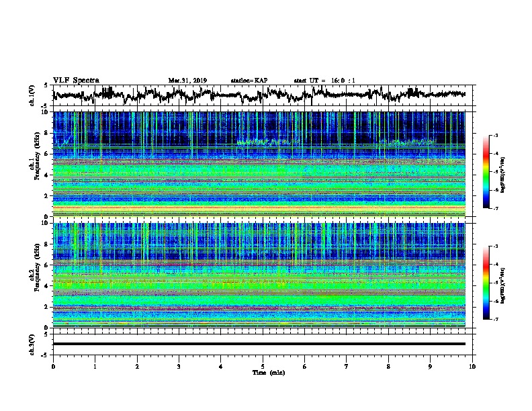Click the "8" tick on ch.2 frequency axis
Viewport: 532px width, 411px height.
pos(47,244)
